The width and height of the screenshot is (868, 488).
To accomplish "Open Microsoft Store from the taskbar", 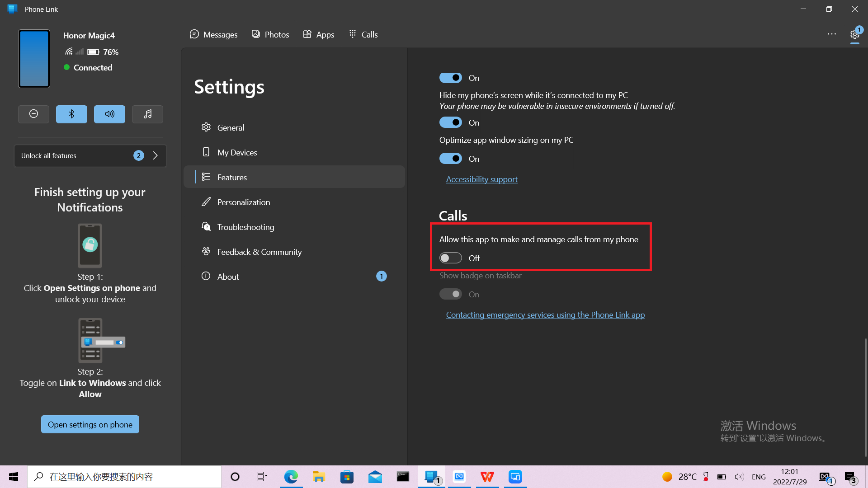I will [x=347, y=477].
